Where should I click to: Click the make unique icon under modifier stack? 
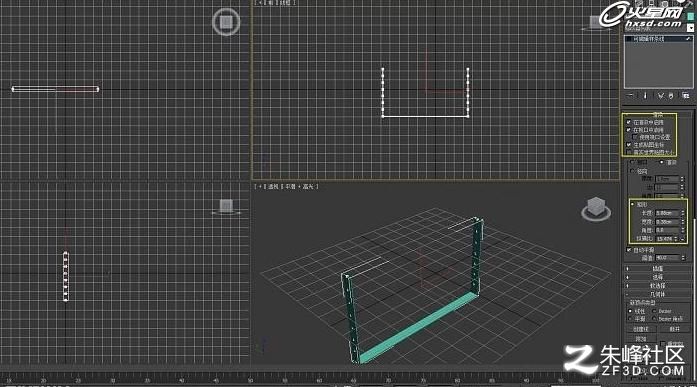pyautogui.click(x=661, y=96)
